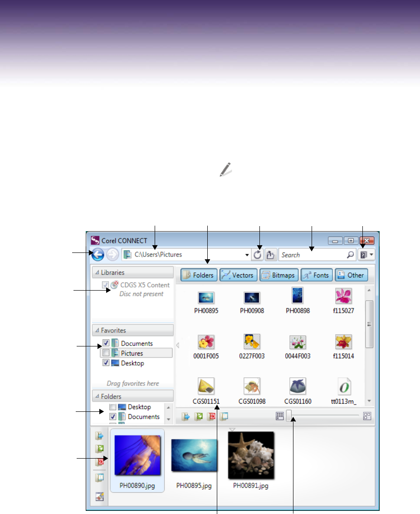Viewport: 420px width, 514px height.
Task: Toggle the Folders filter button
Action: pyautogui.click(x=199, y=275)
